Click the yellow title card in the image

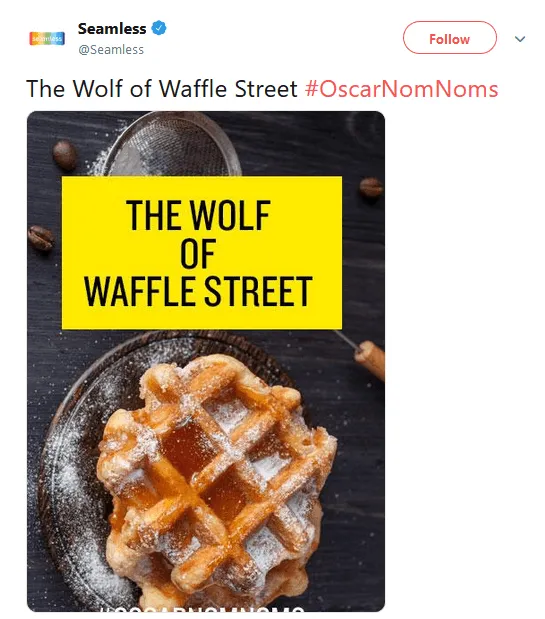tap(202, 253)
